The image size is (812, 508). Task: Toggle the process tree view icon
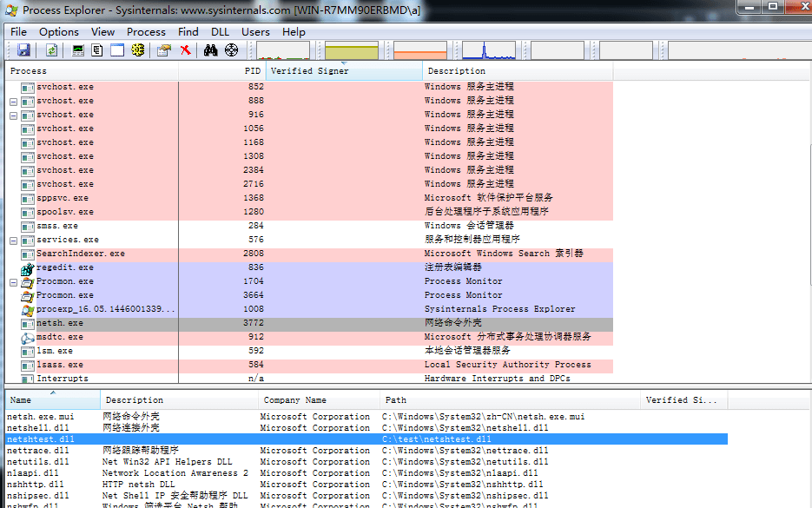tap(97, 50)
